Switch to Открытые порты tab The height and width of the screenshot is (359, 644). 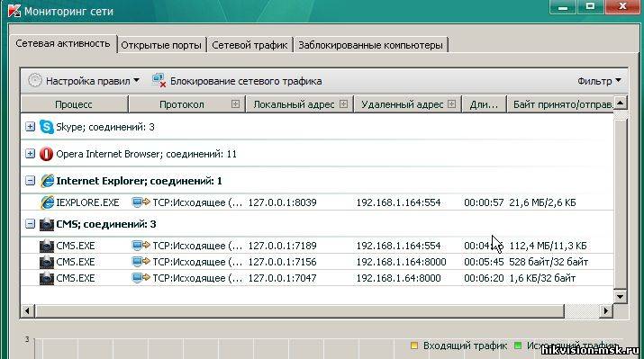(161, 45)
